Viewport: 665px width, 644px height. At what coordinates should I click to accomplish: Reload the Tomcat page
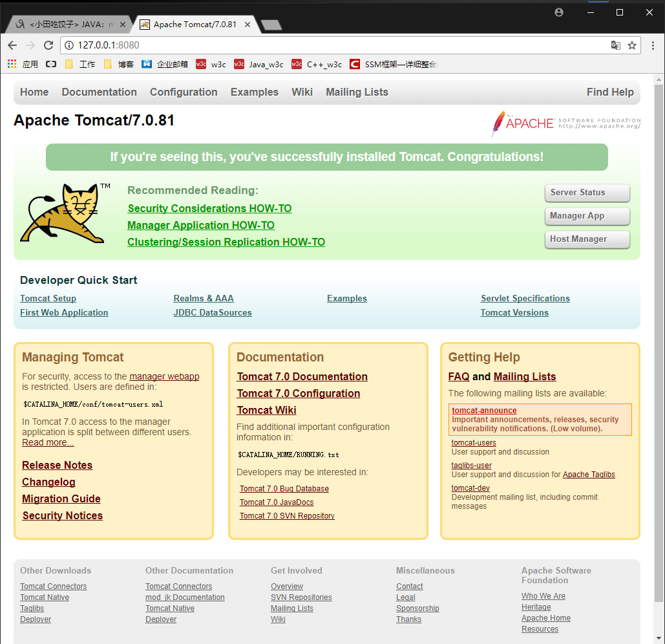(48, 45)
